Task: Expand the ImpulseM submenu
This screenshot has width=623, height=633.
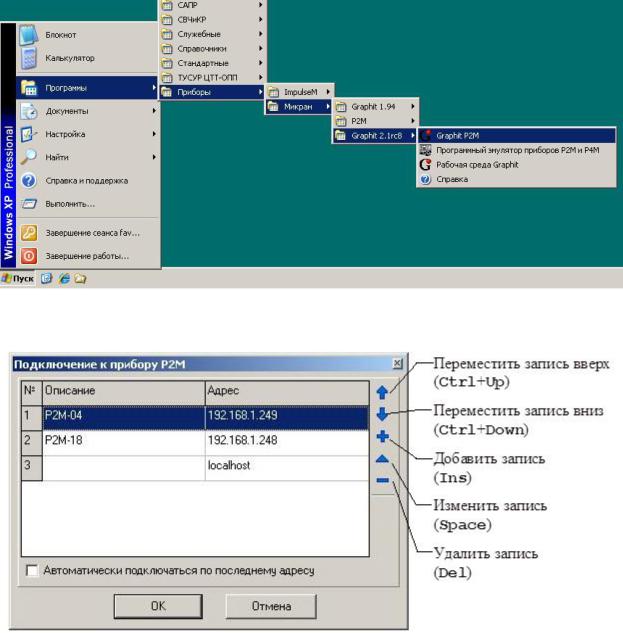Action: click(x=299, y=92)
